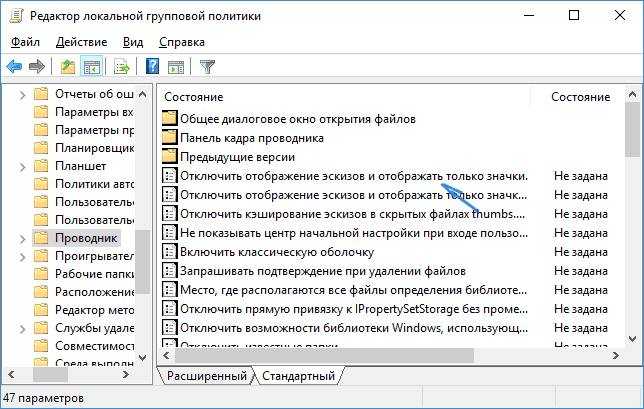Viewport: 644px width, 409px height.
Task: Open the Файл menu
Action: 25,42
